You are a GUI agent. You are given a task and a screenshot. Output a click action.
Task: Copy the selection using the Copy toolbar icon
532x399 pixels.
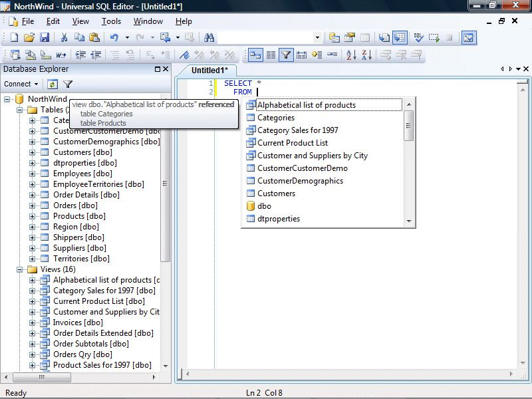pyautogui.click(x=79, y=37)
